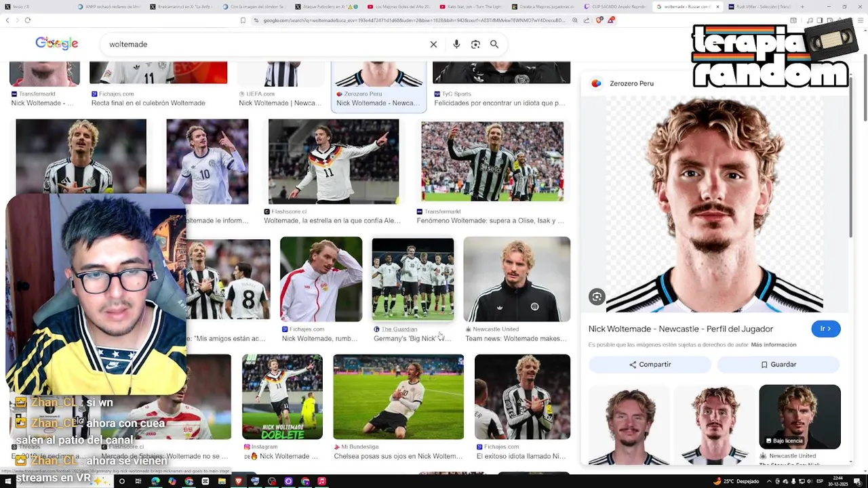Click 'Recta final en el culebrón Woltemade' caption

[x=148, y=103]
